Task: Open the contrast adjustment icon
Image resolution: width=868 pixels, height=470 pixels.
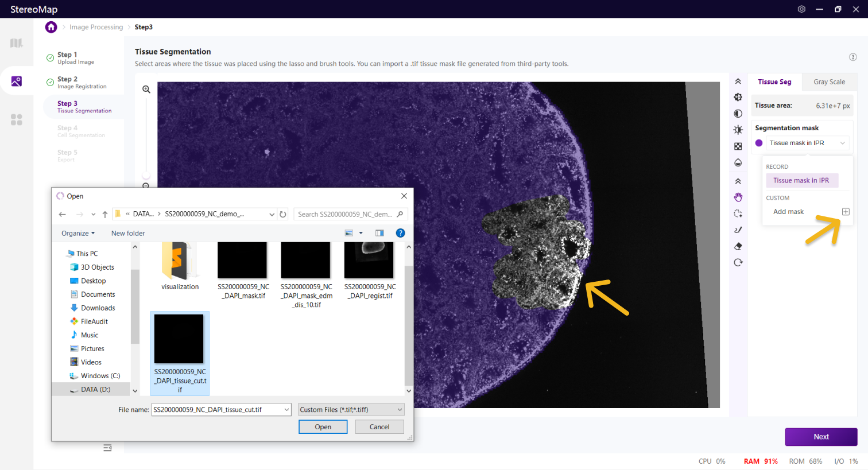Action: tap(738, 114)
